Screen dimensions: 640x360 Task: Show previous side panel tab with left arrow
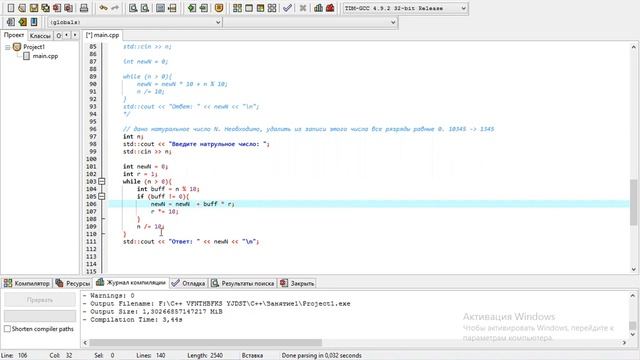pyautogui.click(x=67, y=35)
